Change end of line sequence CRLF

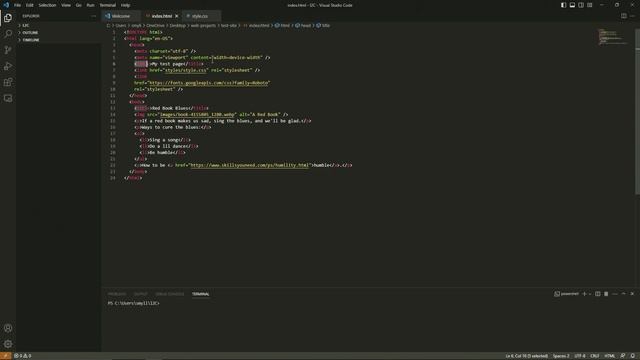pyautogui.click(x=595, y=356)
